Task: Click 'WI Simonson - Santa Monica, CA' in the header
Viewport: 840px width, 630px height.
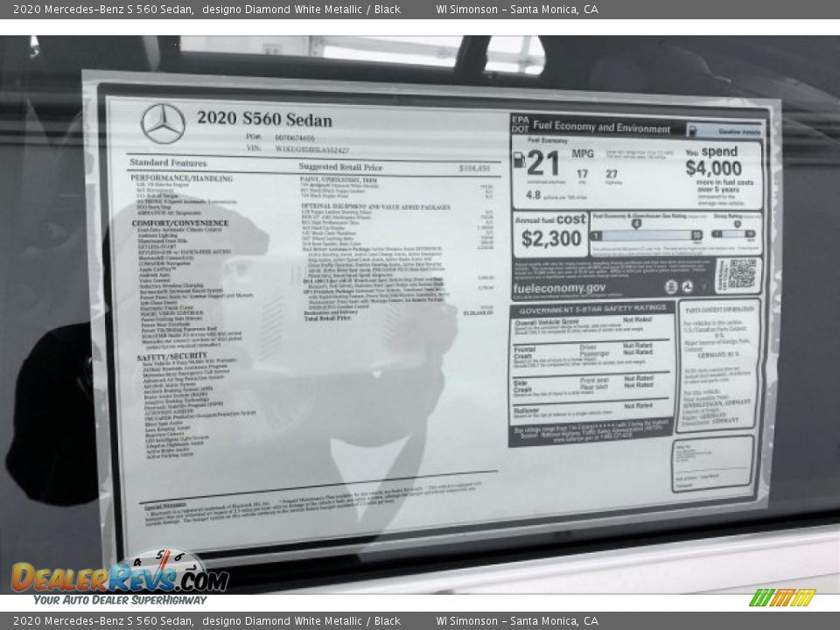Action: 517,9
